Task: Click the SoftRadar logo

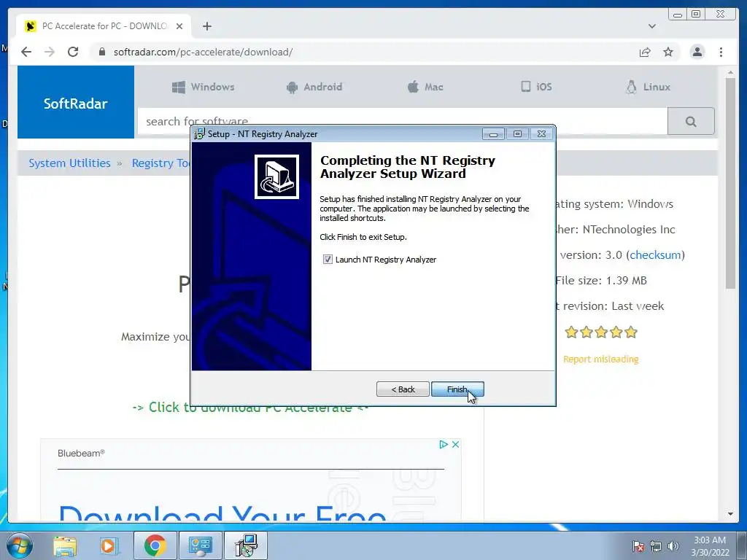Action: coord(76,104)
